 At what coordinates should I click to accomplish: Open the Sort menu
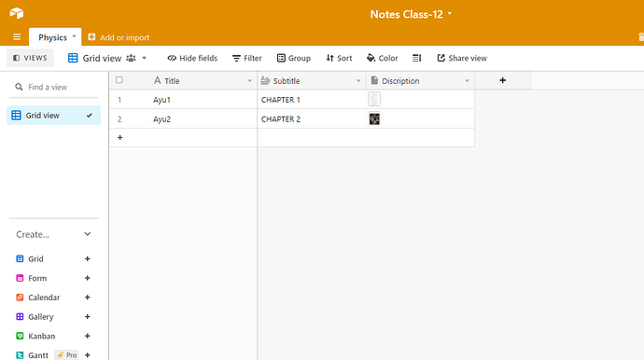[339, 58]
